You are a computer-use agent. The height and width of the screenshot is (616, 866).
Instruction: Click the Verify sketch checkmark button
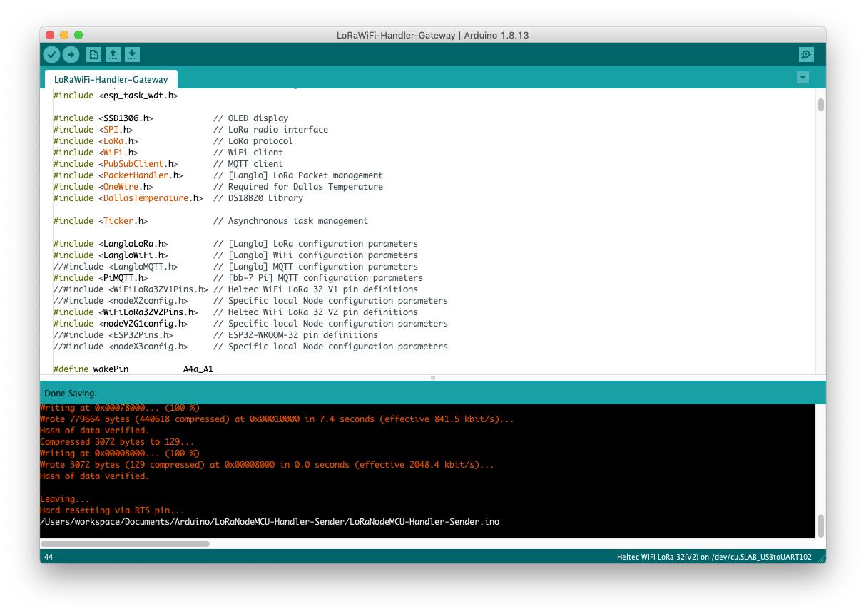(x=51, y=54)
